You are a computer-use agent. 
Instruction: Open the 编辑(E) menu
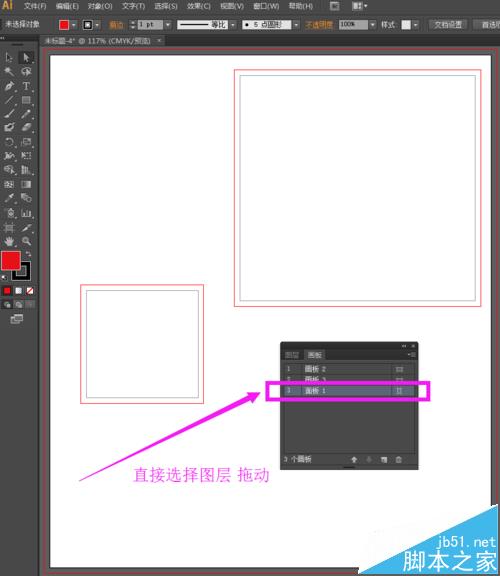[x=67, y=6]
